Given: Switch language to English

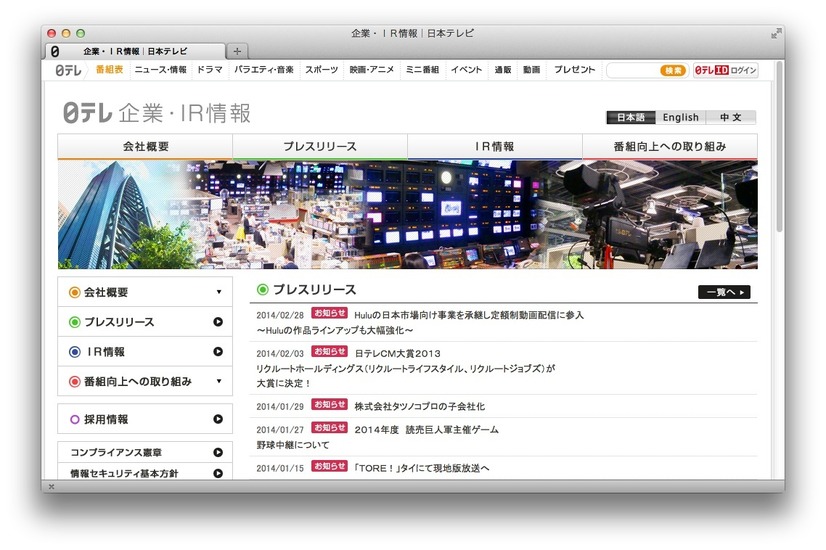Looking at the screenshot, I should pyautogui.click(x=681, y=117).
